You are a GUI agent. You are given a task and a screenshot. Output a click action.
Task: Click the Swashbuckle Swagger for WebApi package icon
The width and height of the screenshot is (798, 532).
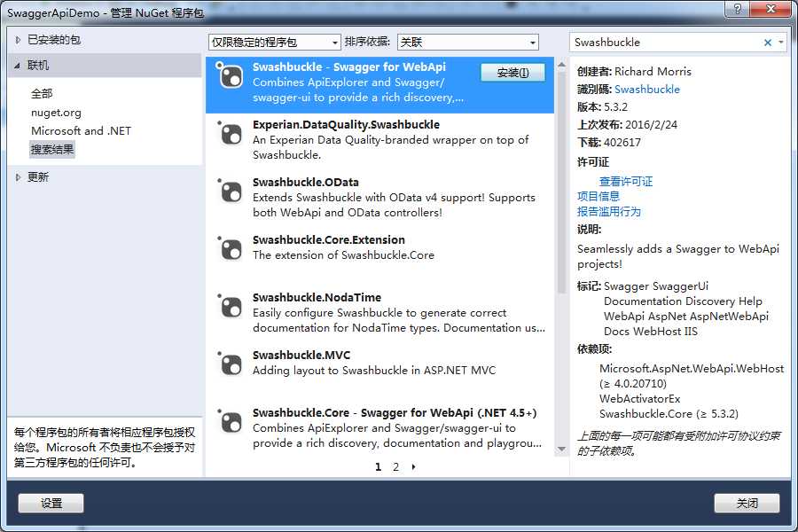click(x=230, y=76)
